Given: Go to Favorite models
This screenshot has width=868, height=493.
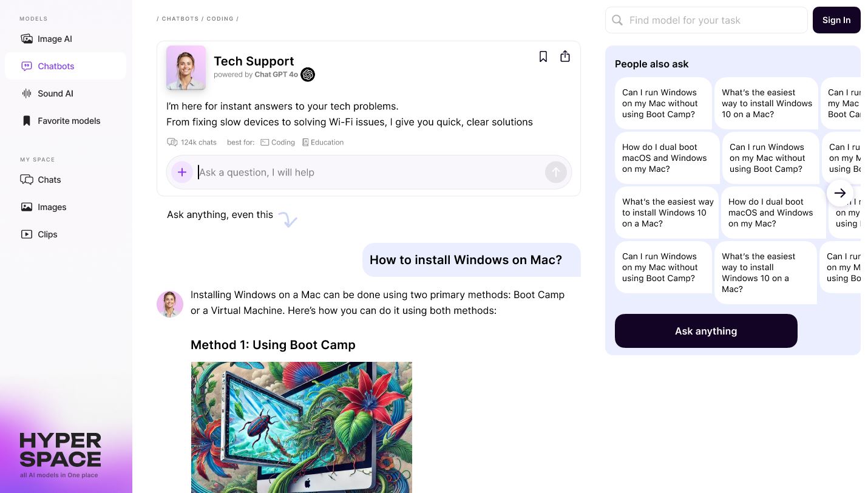Looking at the screenshot, I should [x=69, y=121].
